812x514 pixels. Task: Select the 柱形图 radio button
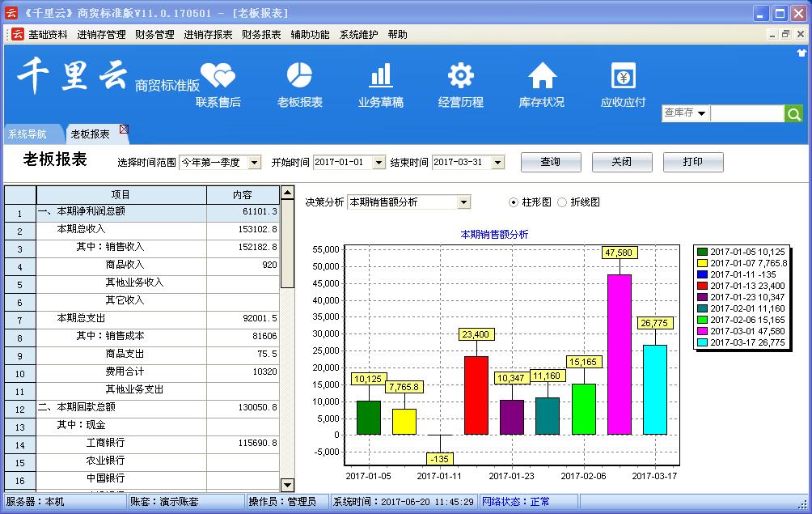click(x=514, y=202)
